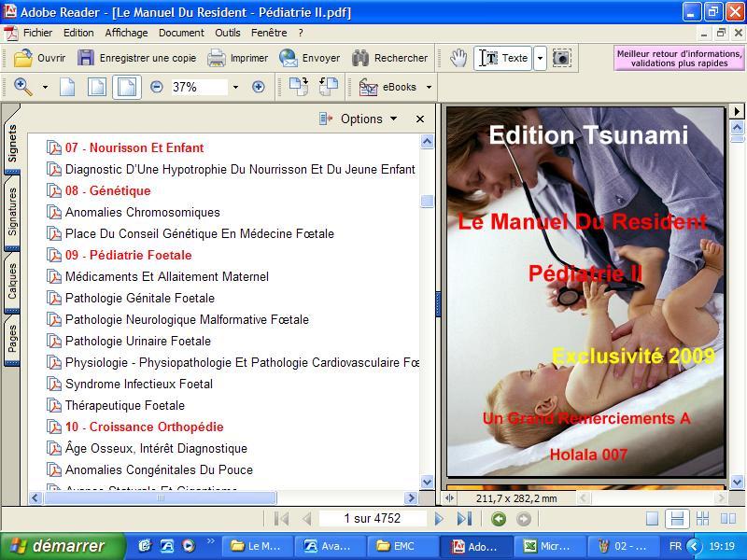Select the Hand tool
The height and width of the screenshot is (560, 747).
(458, 58)
